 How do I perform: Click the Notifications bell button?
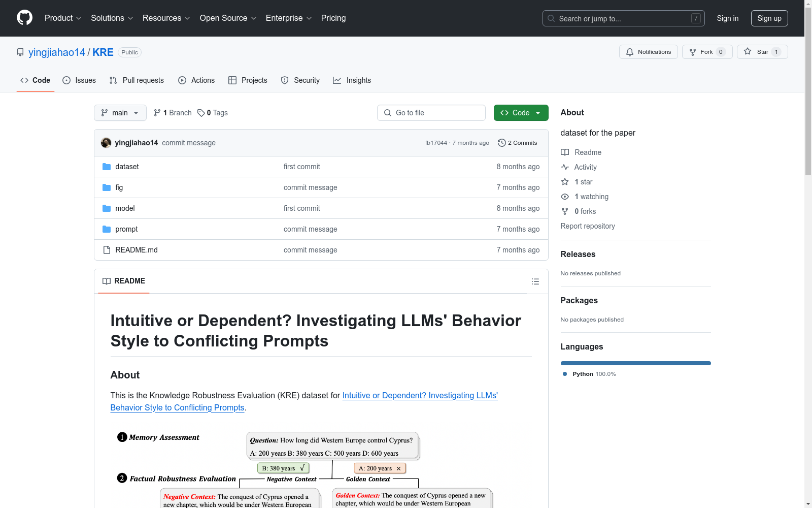(x=648, y=52)
